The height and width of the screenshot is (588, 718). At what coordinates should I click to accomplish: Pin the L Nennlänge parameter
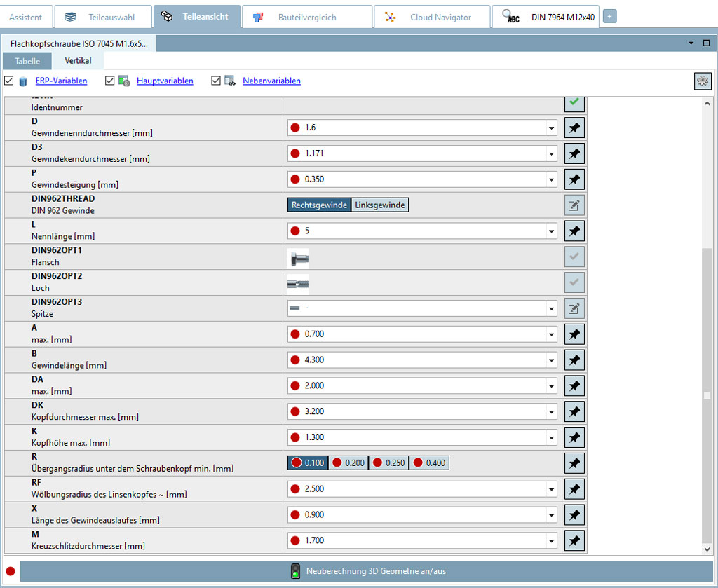click(574, 231)
